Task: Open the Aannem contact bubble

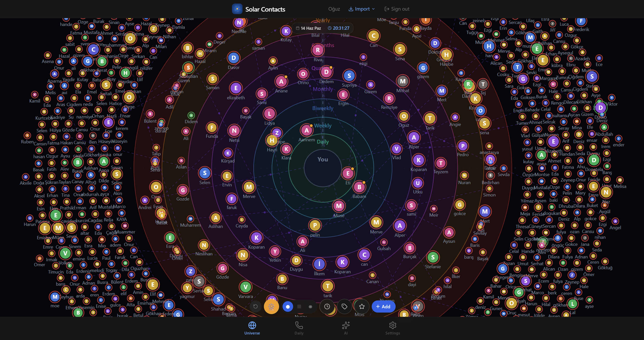Action: tap(307, 130)
